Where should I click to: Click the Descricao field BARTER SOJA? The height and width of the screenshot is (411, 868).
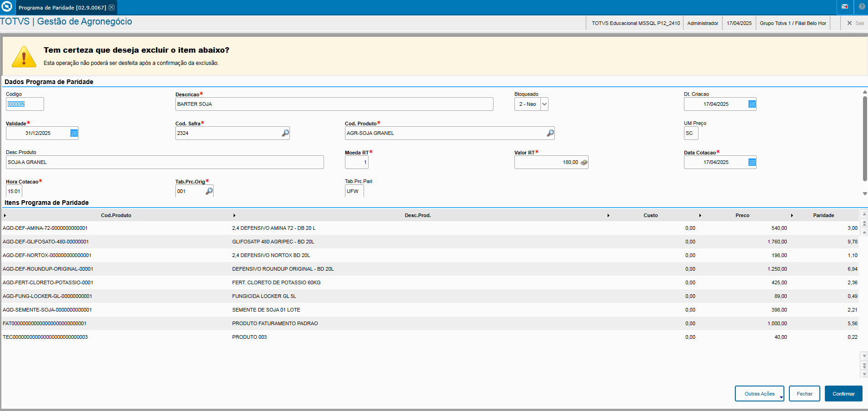point(334,104)
